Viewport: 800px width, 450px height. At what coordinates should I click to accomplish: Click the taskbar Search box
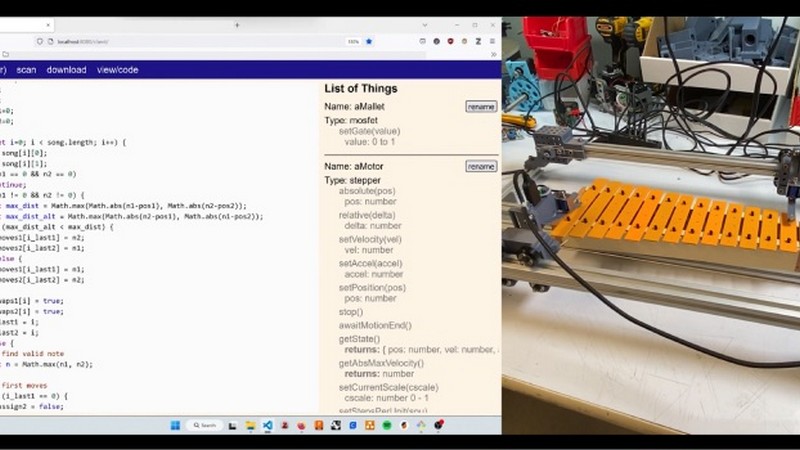[x=205, y=425]
